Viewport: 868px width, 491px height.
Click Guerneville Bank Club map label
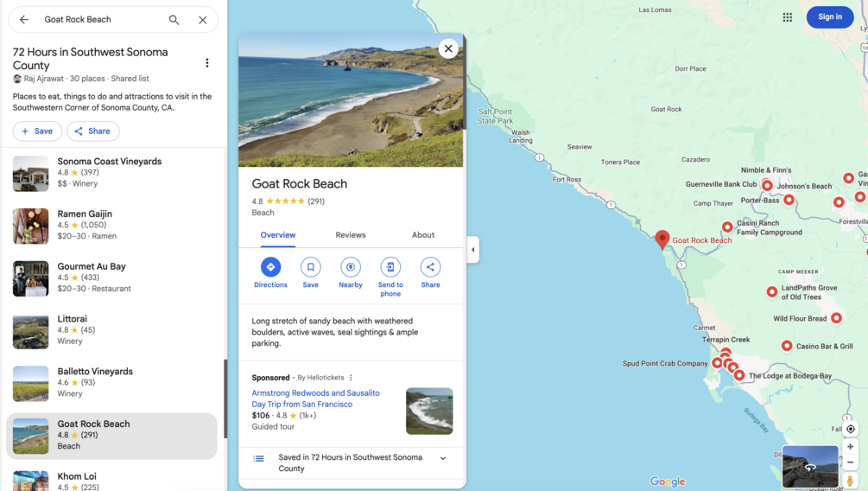(x=721, y=184)
